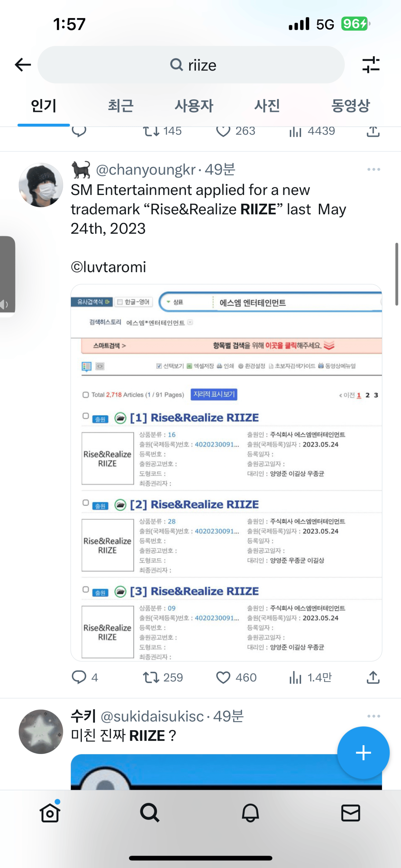Retweet the tweet with 259 retweets
The image size is (401, 868).
point(163,677)
